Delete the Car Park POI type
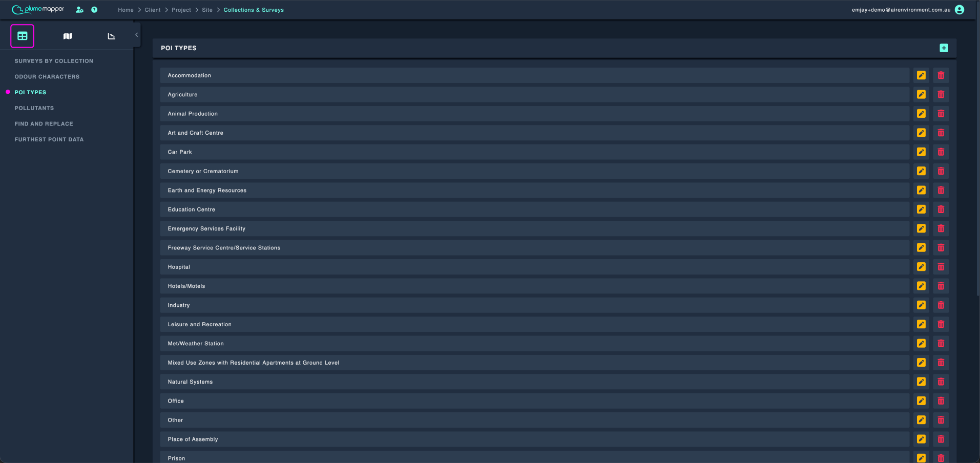 (941, 152)
